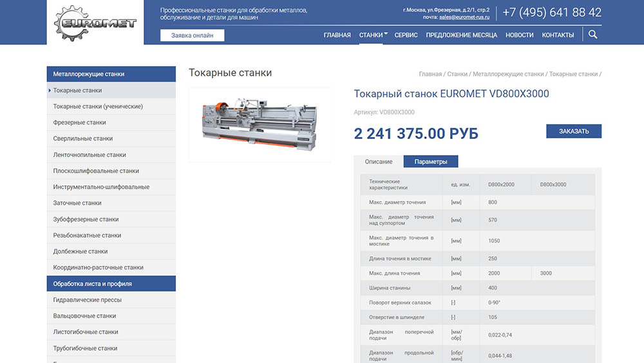This screenshot has height=363, width=644.
Task: Click the value 1050 in table
Action: click(494, 241)
